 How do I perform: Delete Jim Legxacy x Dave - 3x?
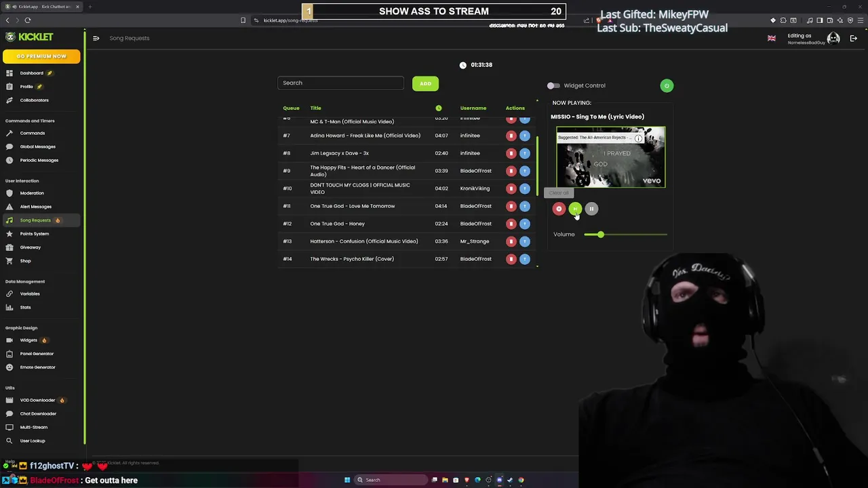point(511,153)
